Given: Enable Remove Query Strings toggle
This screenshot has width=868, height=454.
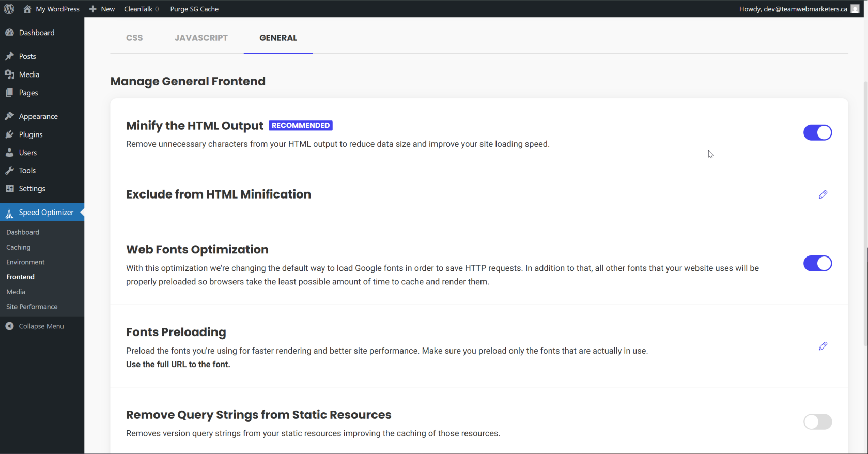Looking at the screenshot, I should click(817, 421).
